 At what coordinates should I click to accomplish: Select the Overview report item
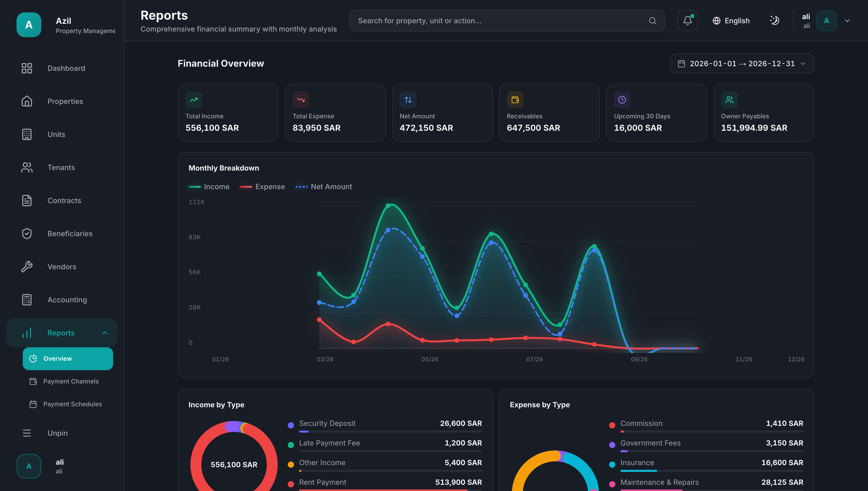68,358
